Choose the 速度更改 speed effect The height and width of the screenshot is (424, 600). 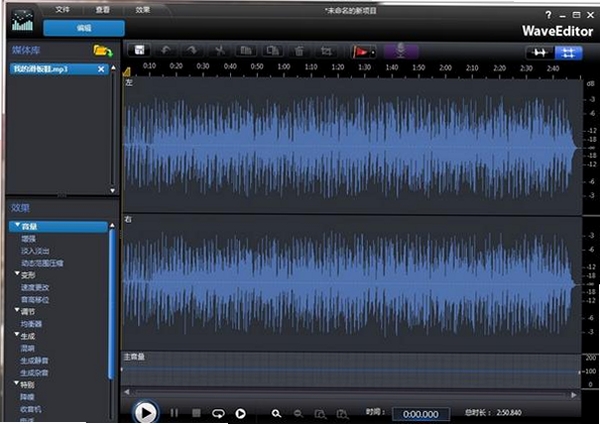click(x=35, y=287)
